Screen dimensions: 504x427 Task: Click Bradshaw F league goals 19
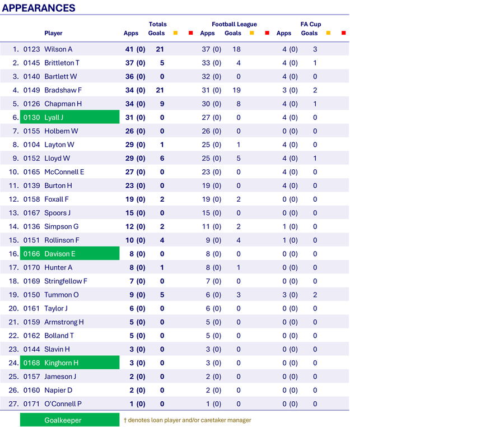coord(236,90)
